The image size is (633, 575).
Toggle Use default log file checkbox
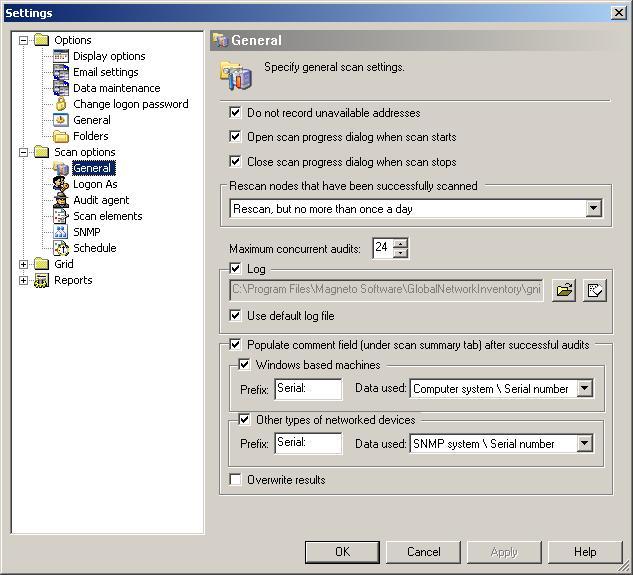(x=235, y=315)
